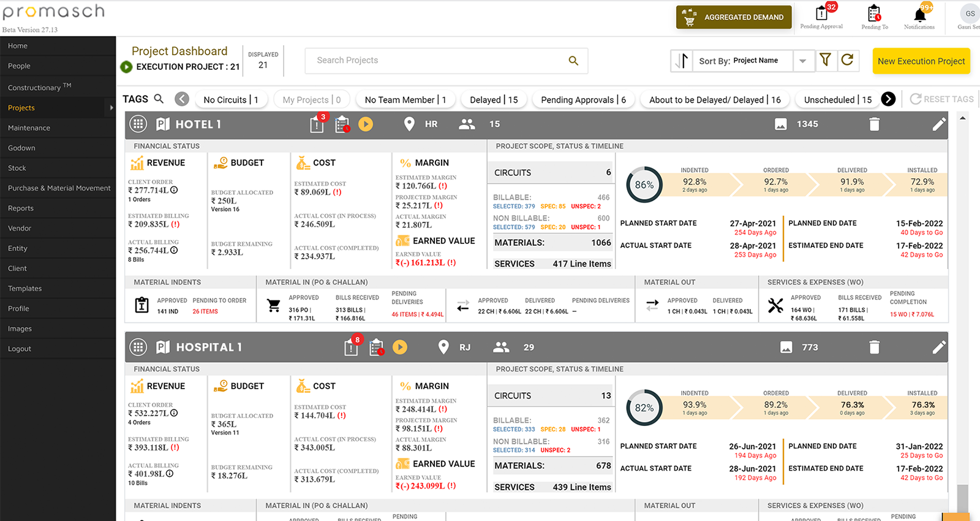The height and width of the screenshot is (521, 980).
Task: Click HOTEL 1 client order info icon
Action: pos(175,190)
